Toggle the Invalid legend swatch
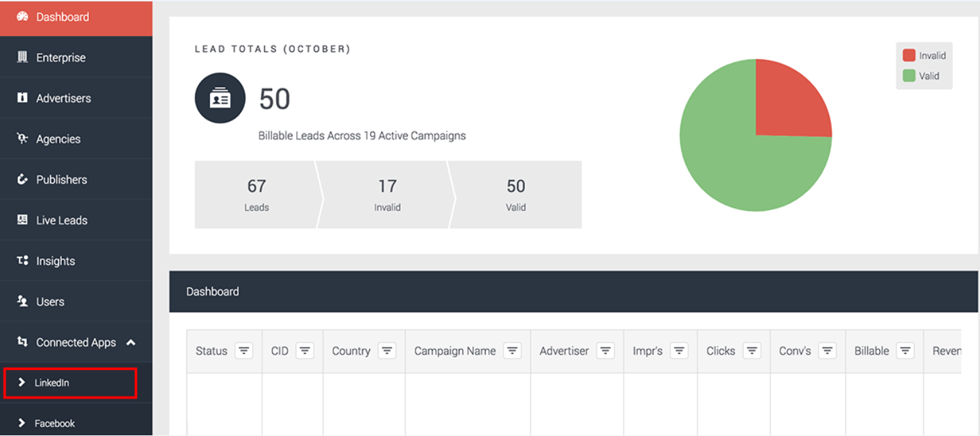980x436 pixels. 909,56
